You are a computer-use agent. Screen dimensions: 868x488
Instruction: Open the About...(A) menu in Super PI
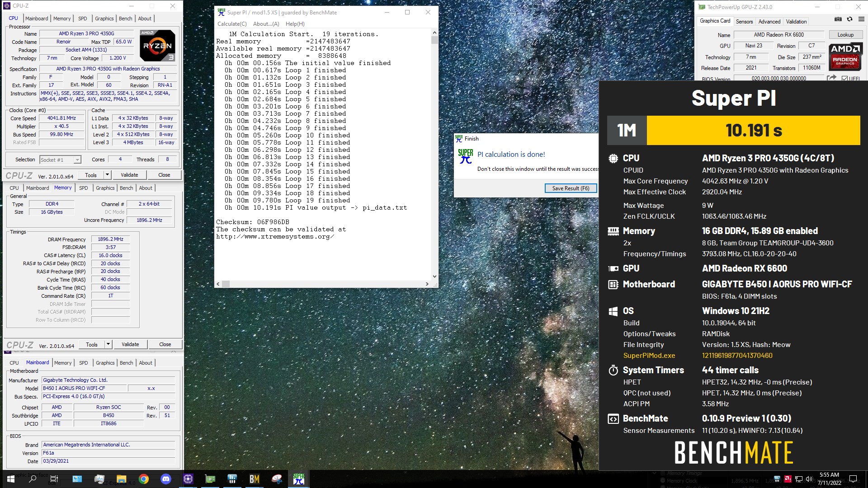coord(266,24)
